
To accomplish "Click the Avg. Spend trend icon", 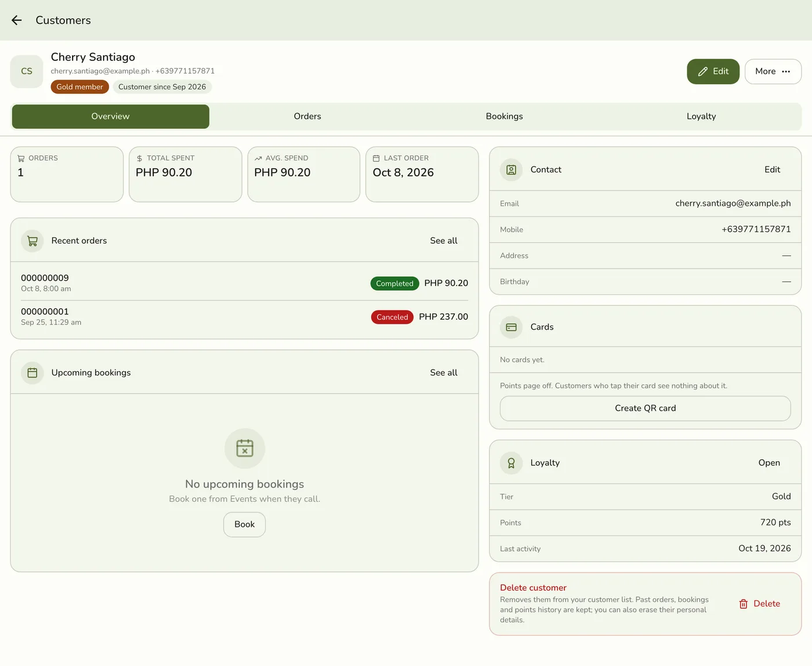I will 258,158.
